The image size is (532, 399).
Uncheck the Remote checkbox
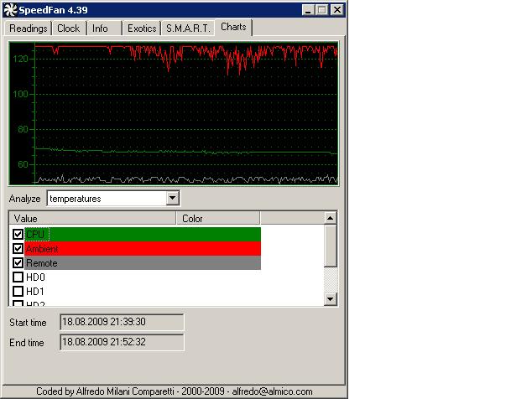point(18,262)
